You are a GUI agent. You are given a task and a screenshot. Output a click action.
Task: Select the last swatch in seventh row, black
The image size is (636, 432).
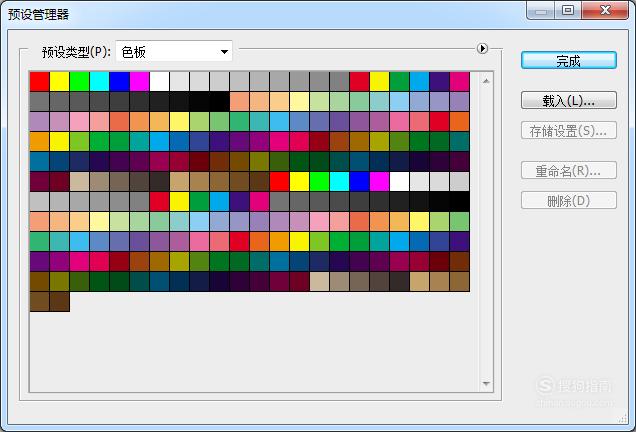pos(460,202)
